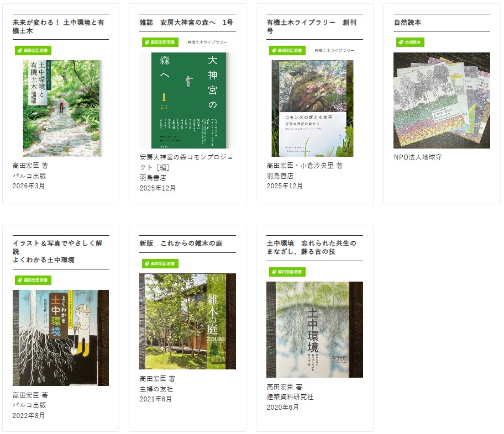Image resolution: width=504 pixels, height=434 pixels.
Task: Open the 自然読本 booklets photo
Action: click(x=442, y=100)
